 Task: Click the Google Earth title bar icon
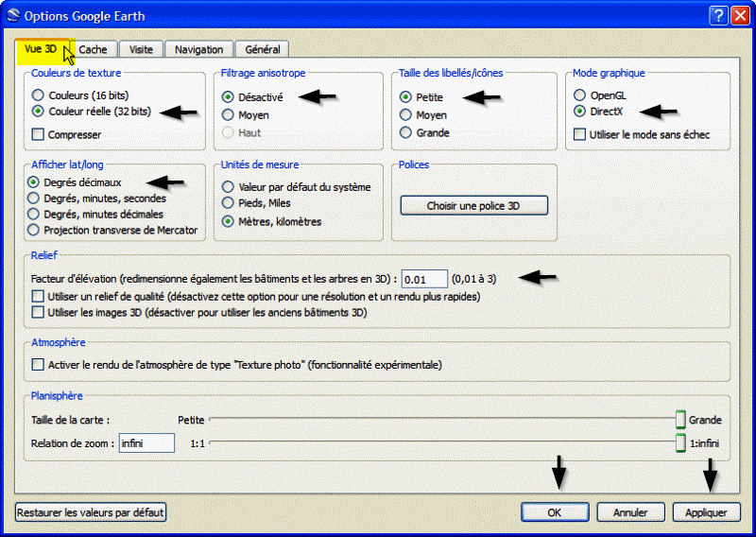(x=13, y=15)
